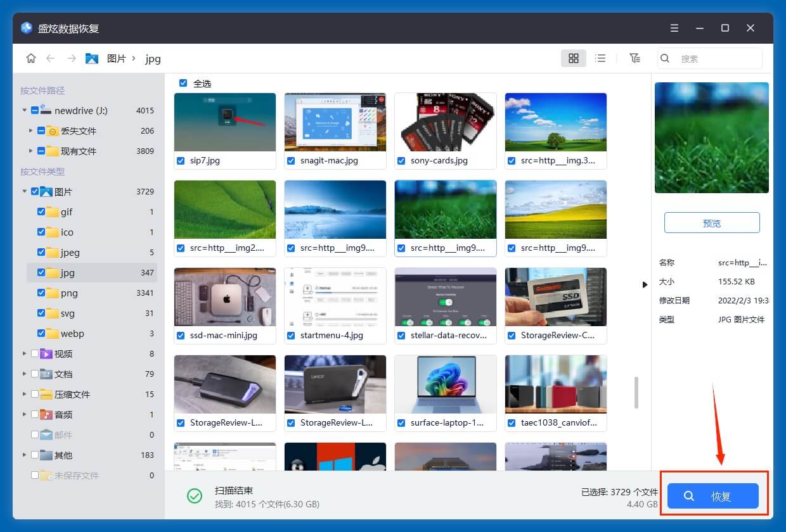
Task: Open the snagit-mac.jpg thumbnail
Action: [335, 122]
